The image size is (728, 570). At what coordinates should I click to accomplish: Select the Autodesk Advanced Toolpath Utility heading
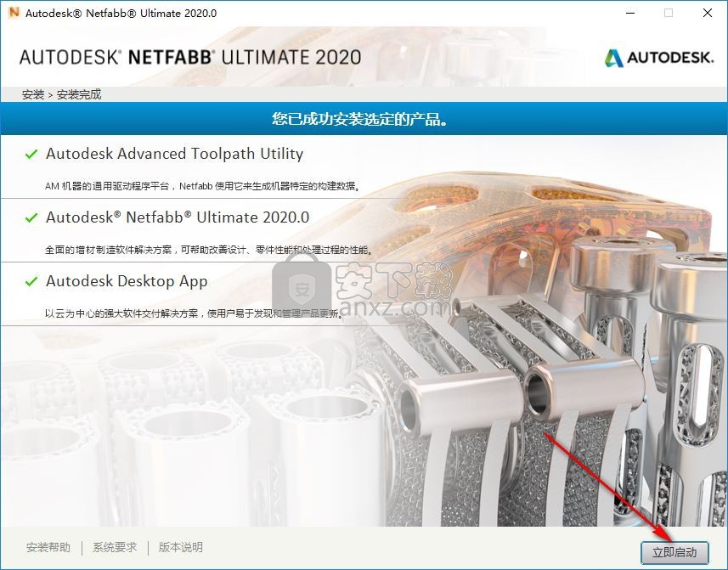(x=175, y=154)
